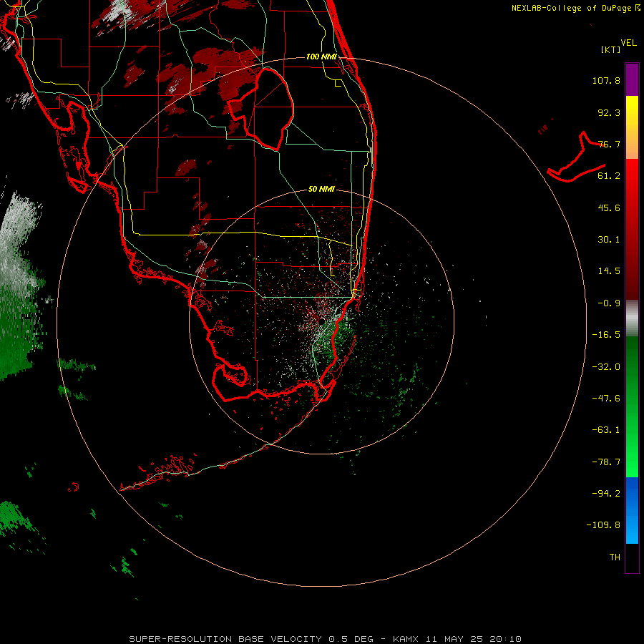Screen dimensions: 644x644
Task: Select the 61.2 legend value
Action: coord(609,176)
